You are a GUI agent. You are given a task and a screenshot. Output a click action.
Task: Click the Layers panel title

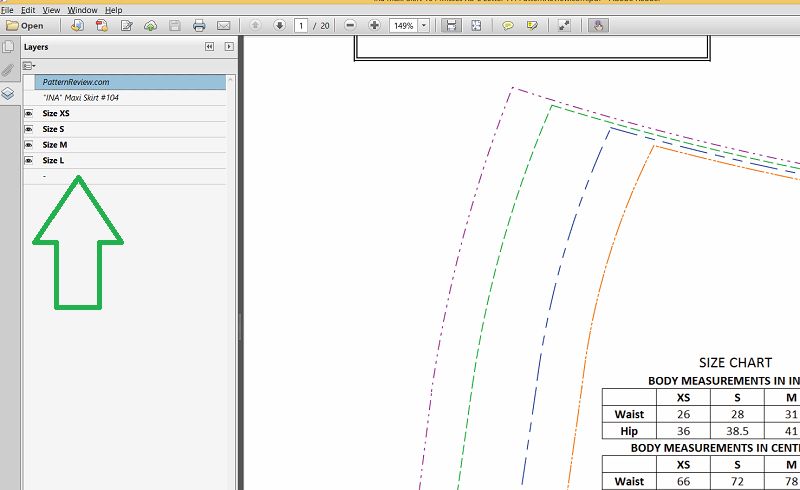click(x=36, y=47)
